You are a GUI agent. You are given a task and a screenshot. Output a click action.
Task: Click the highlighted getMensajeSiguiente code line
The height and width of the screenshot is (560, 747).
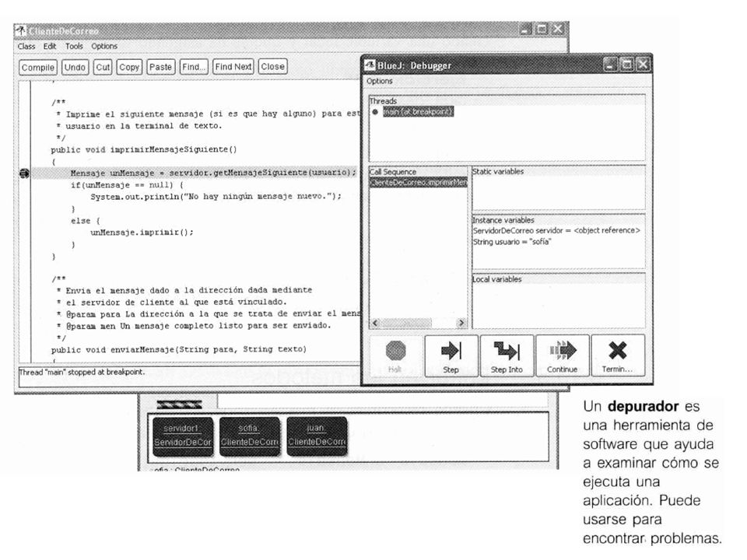213,173
